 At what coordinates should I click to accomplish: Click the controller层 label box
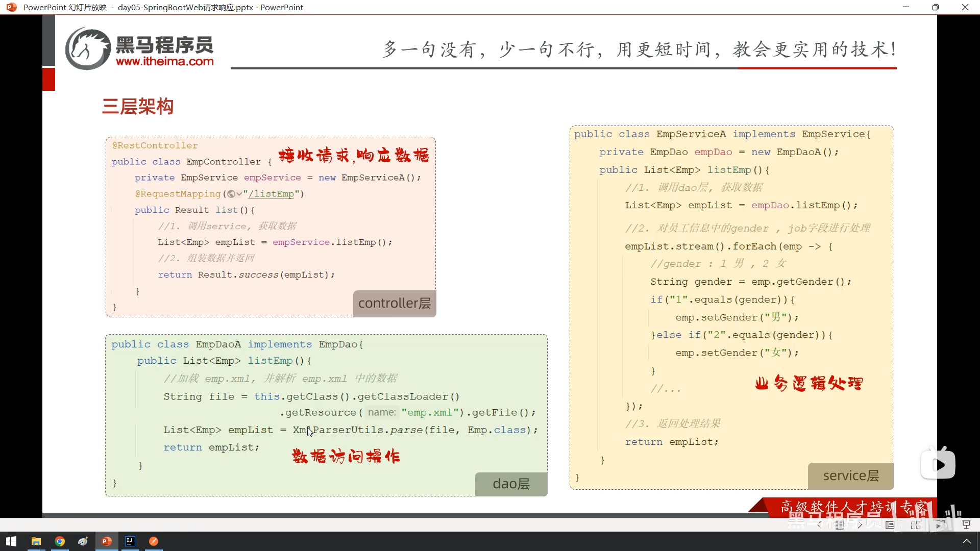pos(394,304)
